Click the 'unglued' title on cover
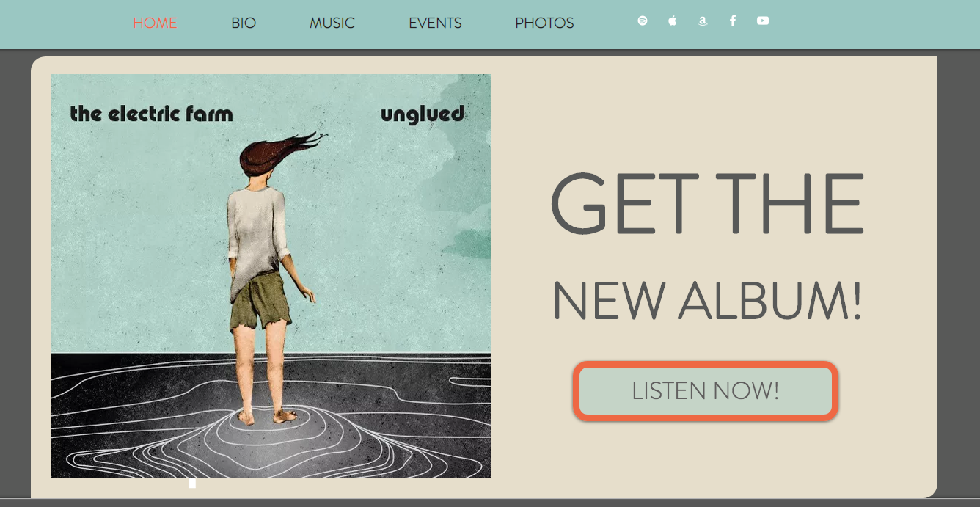 [x=423, y=114]
